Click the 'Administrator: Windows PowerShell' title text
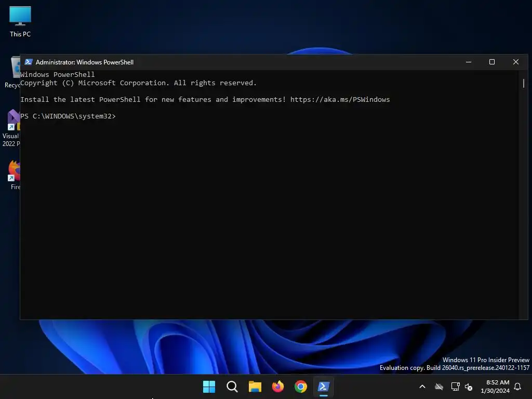 click(85, 62)
